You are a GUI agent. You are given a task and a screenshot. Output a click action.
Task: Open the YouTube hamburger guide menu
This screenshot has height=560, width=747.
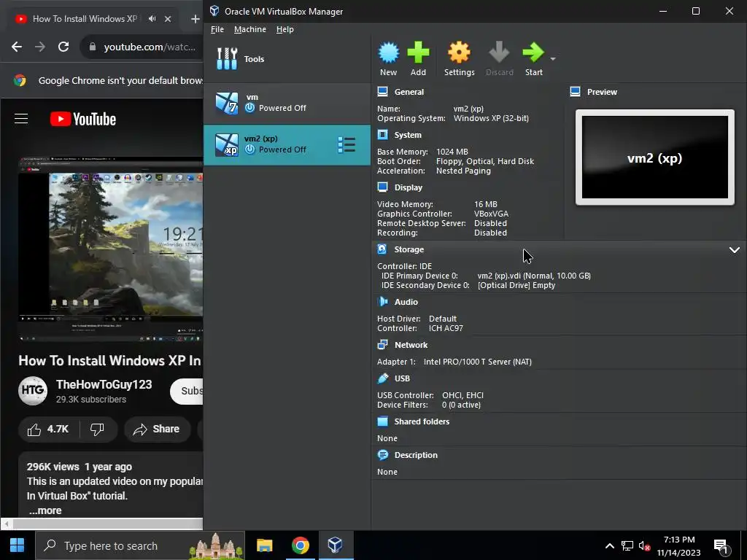click(x=21, y=119)
